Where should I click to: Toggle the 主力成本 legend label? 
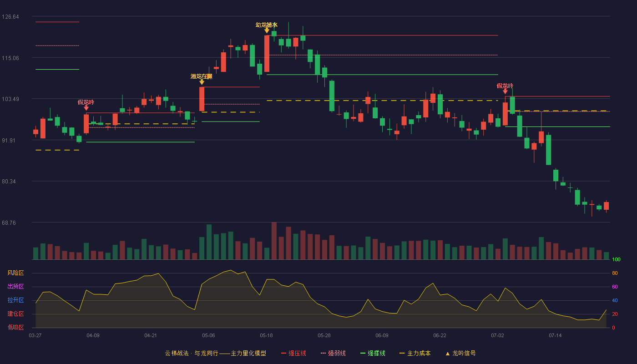pos(419,354)
